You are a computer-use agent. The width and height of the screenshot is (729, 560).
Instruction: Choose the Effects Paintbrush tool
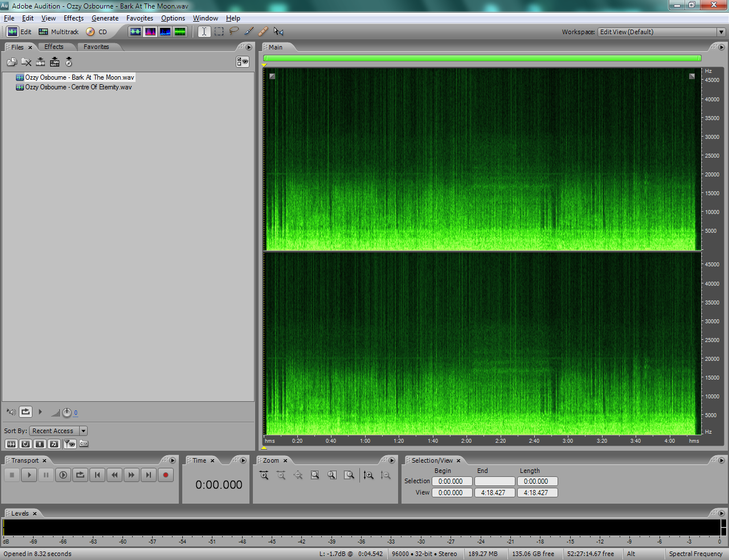(249, 32)
